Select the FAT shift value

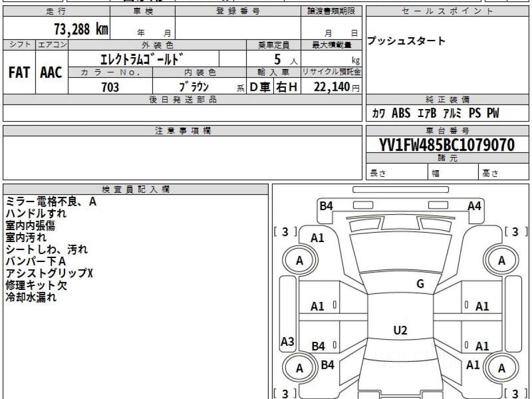click(19, 73)
